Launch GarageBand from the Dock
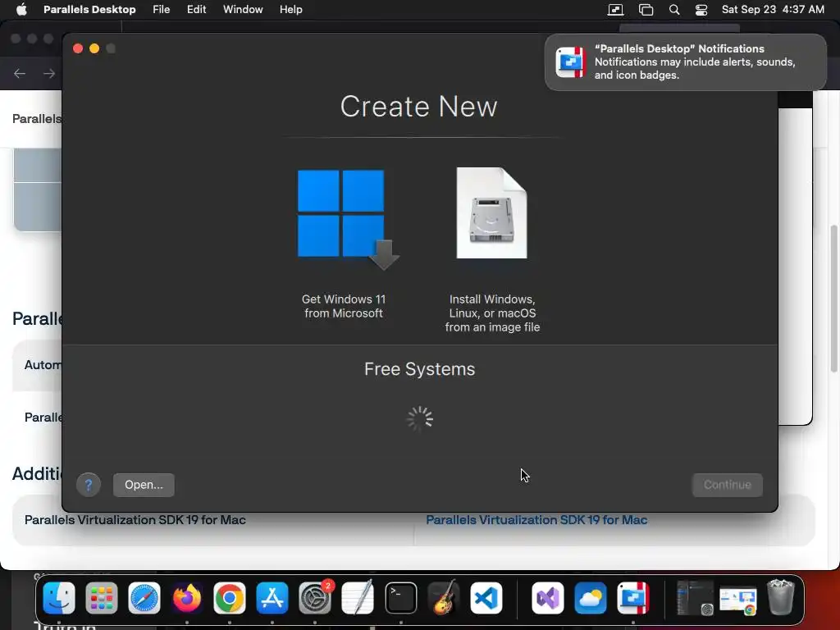 coord(444,598)
